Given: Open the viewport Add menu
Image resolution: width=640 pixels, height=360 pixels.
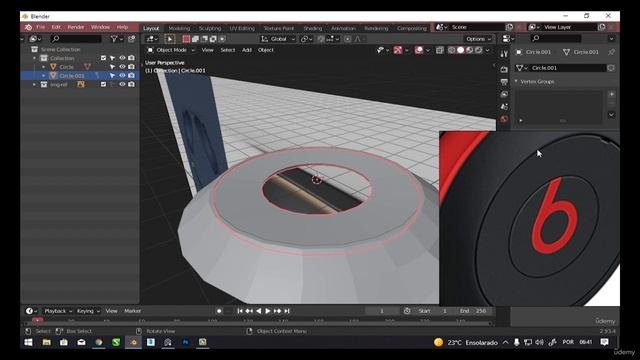Looking at the screenshot, I should pyautogui.click(x=247, y=50).
